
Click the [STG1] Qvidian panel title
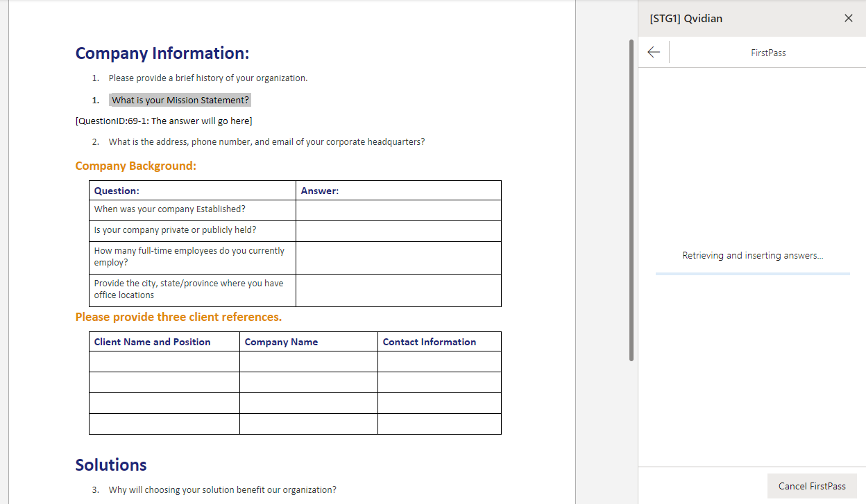click(686, 18)
